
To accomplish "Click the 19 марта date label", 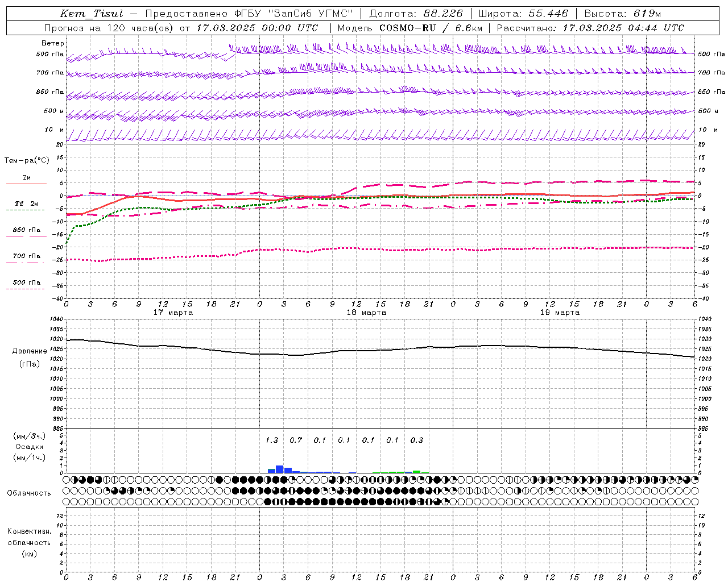I will [560, 313].
